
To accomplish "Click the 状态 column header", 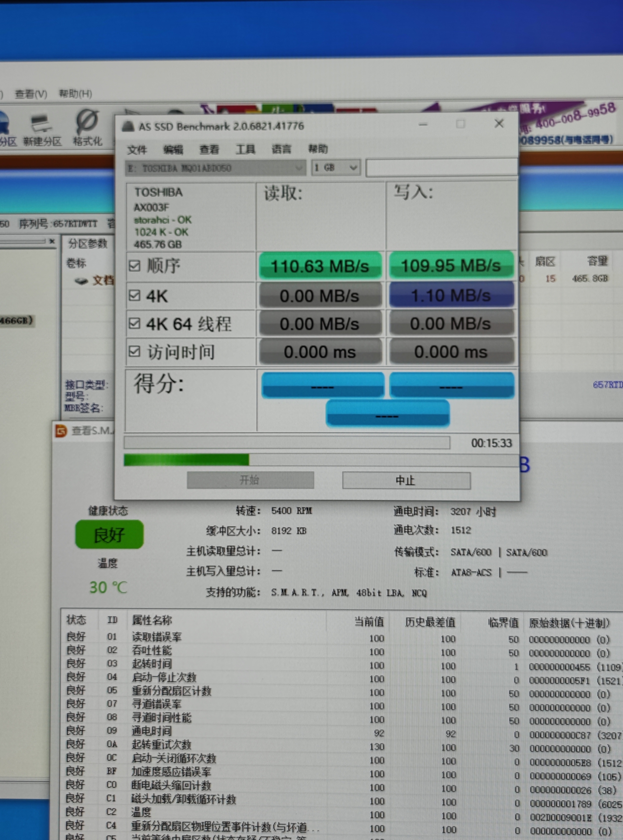I will (76, 620).
